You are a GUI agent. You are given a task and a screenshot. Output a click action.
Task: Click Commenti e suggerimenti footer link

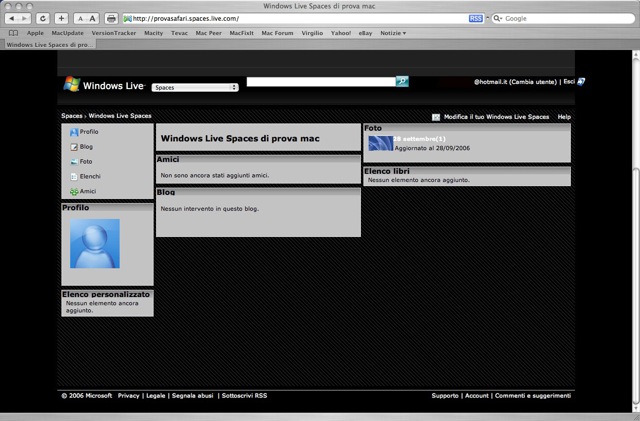533,396
